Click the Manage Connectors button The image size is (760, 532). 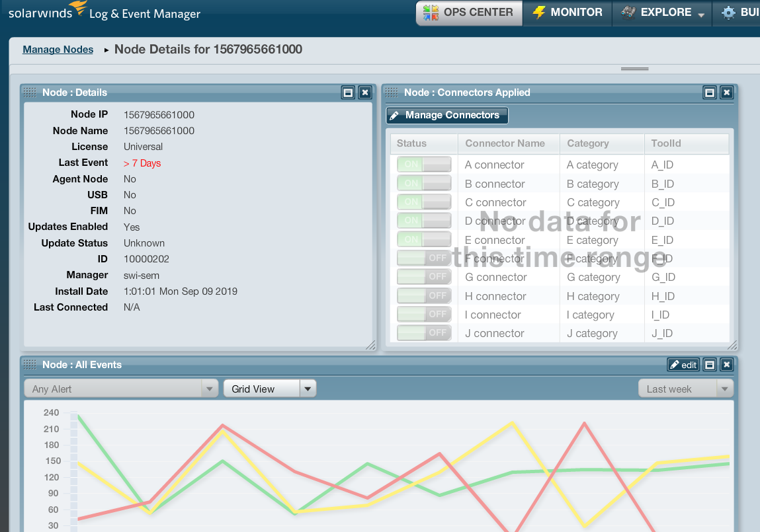click(x=447, y=115)
